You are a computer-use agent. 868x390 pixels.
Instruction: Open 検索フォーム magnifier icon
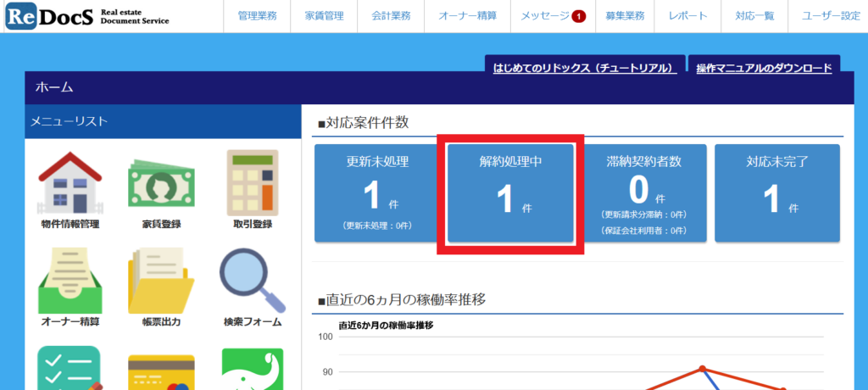(x=253, y=281)
